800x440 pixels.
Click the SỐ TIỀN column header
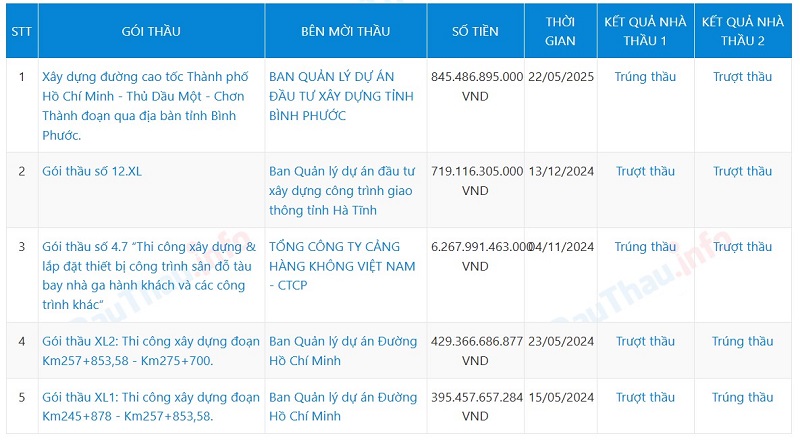[x=475, y=31]
